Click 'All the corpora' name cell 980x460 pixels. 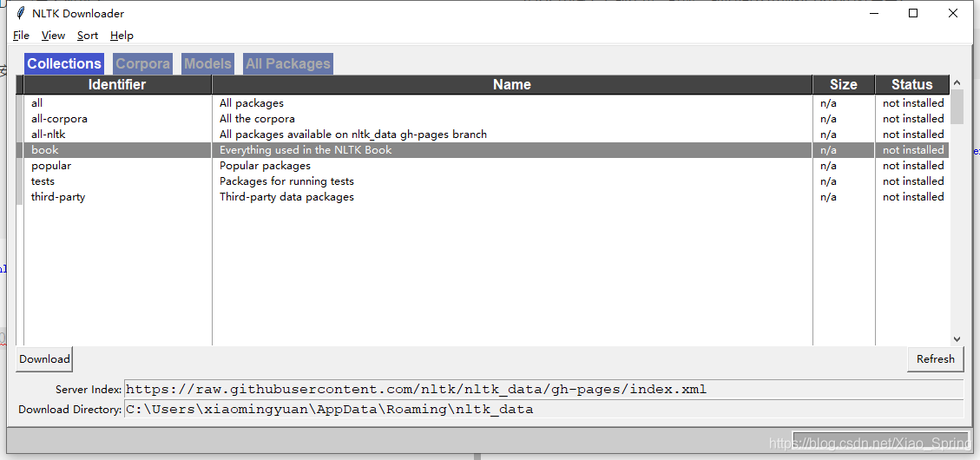(x=257, y=119)
